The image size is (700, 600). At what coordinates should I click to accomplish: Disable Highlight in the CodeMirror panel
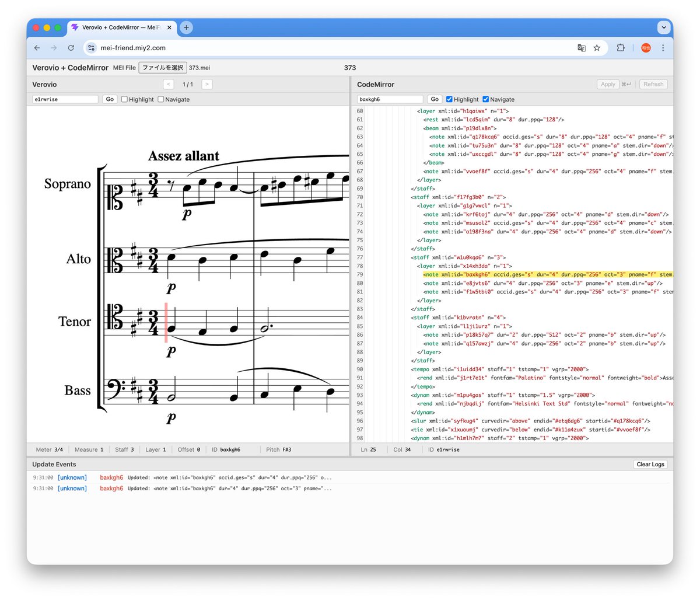(449, 99)
